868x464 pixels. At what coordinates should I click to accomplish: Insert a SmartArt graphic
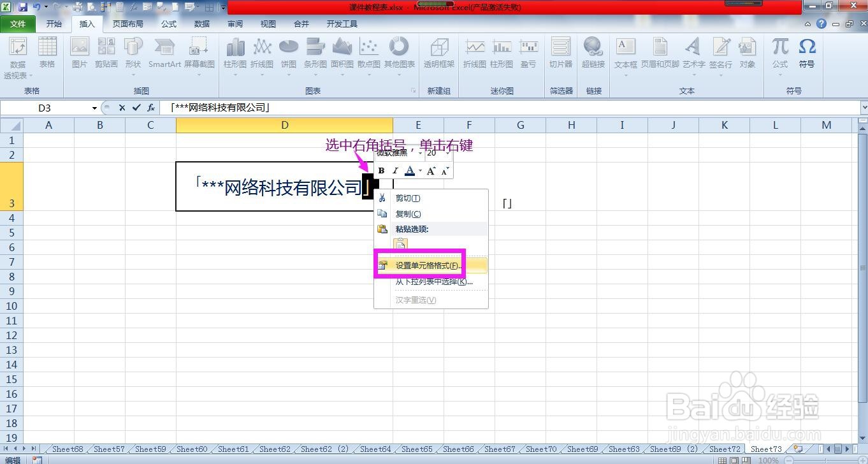[164, 54]
